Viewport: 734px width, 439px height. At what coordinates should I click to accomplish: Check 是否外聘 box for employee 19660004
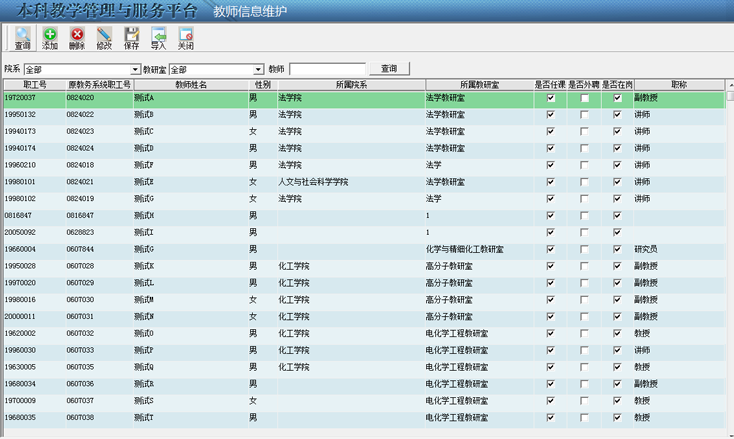click(x=584, y=249)
